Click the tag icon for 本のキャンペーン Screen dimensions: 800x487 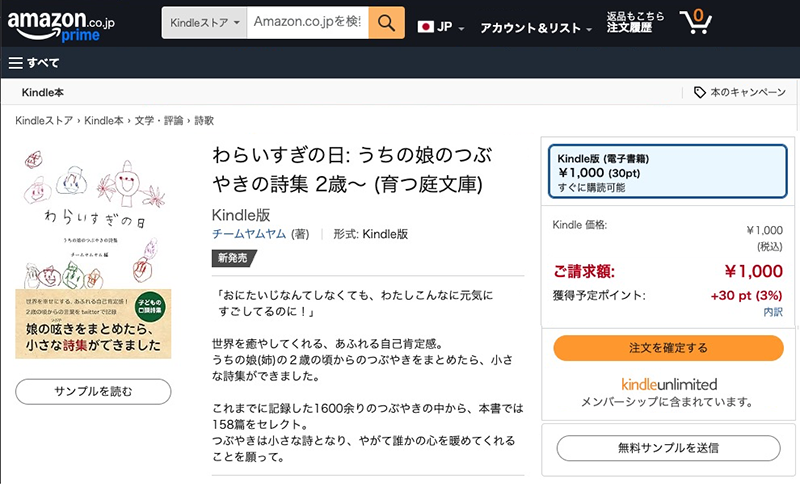pos(700,92)
